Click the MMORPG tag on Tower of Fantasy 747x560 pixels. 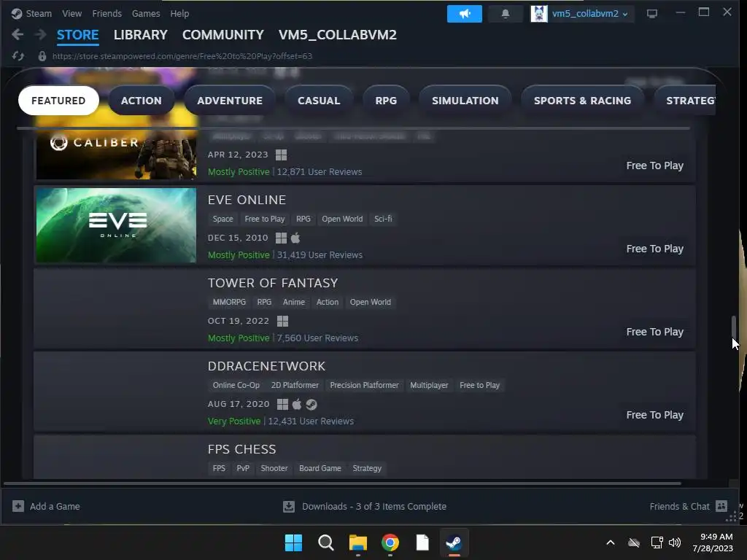(x=229, y=302)
